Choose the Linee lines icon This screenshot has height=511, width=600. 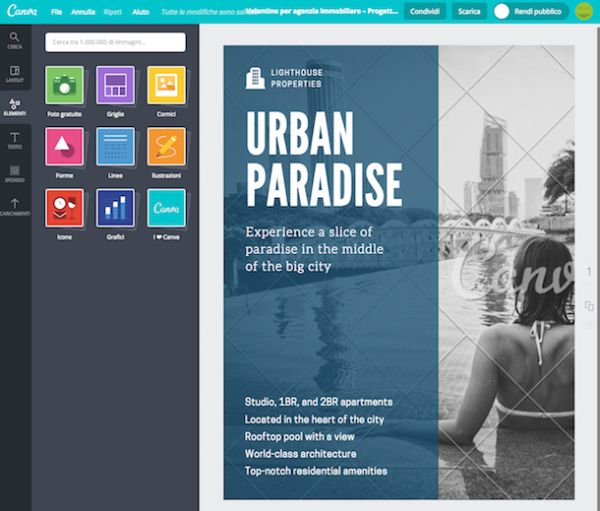(115, 147)
